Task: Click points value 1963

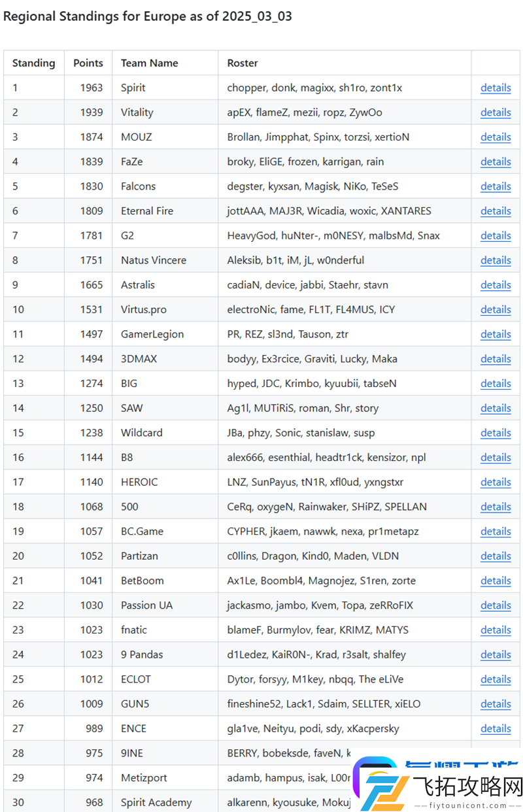Action: (x=92, y=88)
